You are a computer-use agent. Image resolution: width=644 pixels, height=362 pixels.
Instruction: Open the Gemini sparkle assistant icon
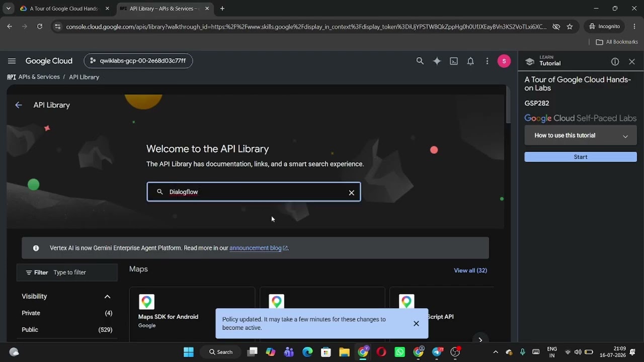(437, 61)
